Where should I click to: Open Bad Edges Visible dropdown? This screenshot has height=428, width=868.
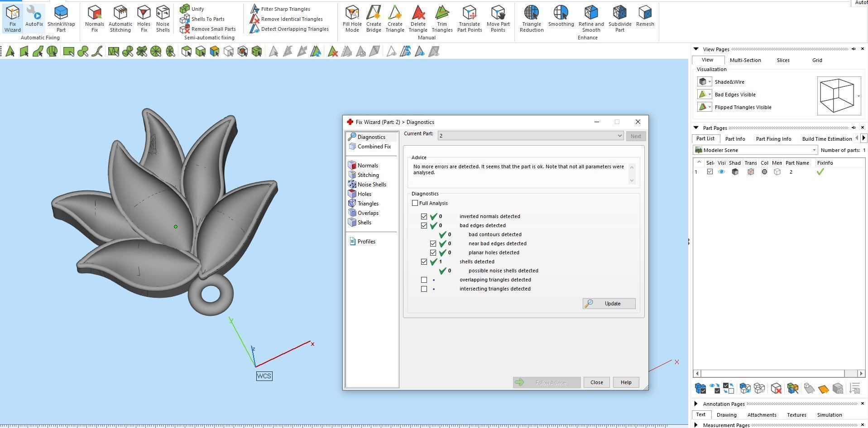click(710, 95)
